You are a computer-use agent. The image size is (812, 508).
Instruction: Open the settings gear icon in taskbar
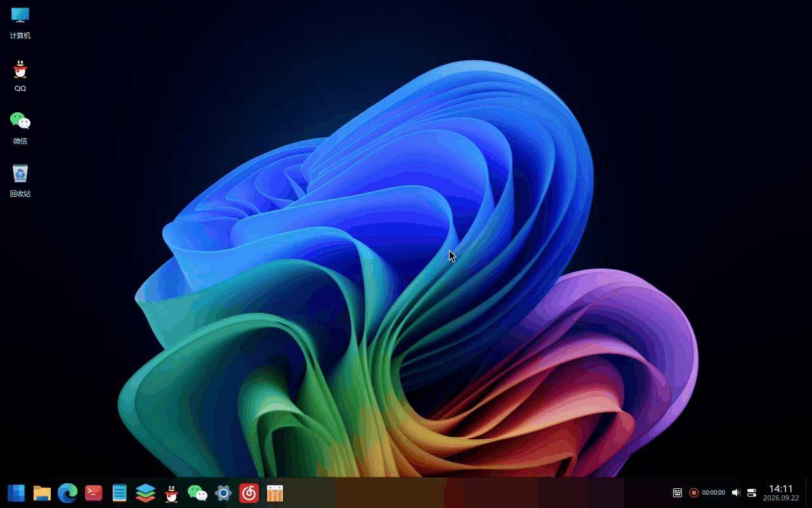point(223,493)
